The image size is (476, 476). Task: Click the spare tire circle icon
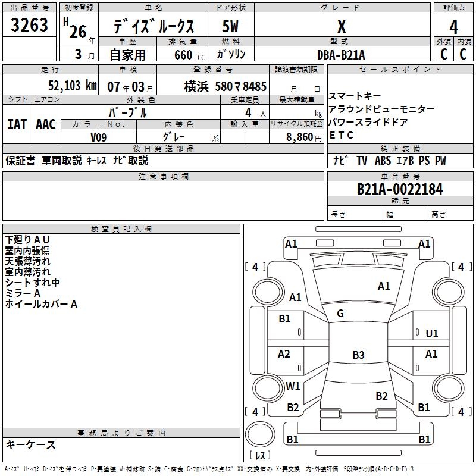260,434
